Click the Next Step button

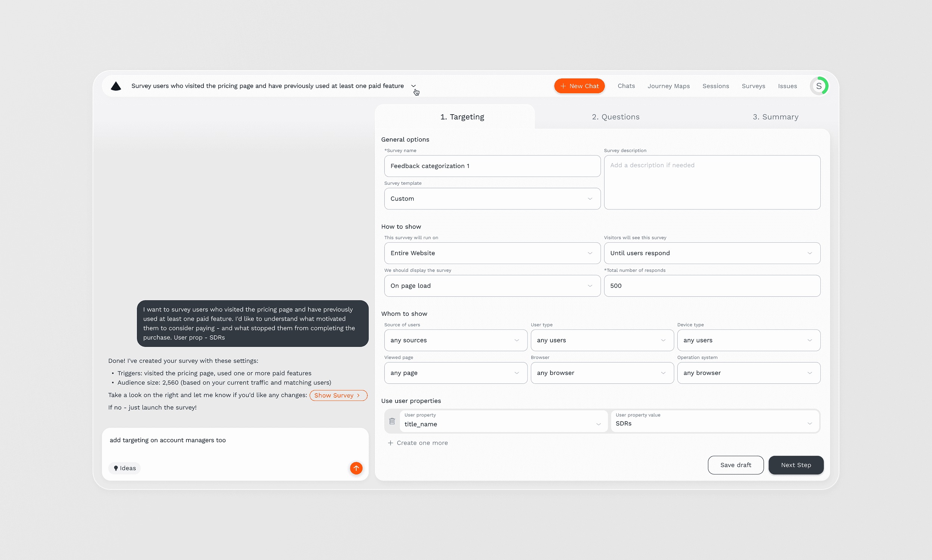point(795,465)
